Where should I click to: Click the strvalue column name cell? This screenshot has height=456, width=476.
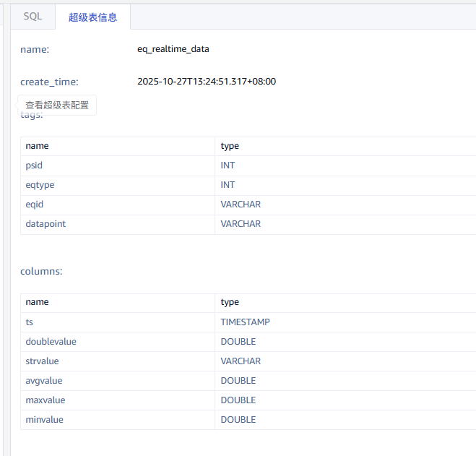(42, 361)
